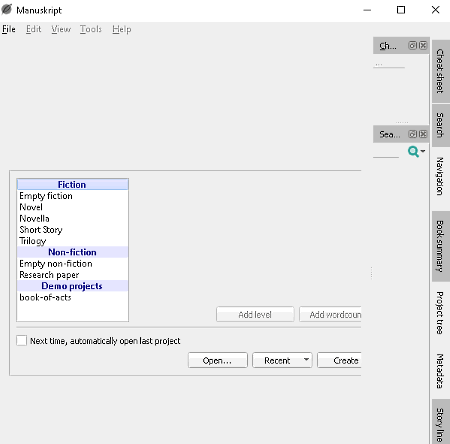Show the Project tree side tab
Viewport: 450px width, 444px height.
point(440,313)
